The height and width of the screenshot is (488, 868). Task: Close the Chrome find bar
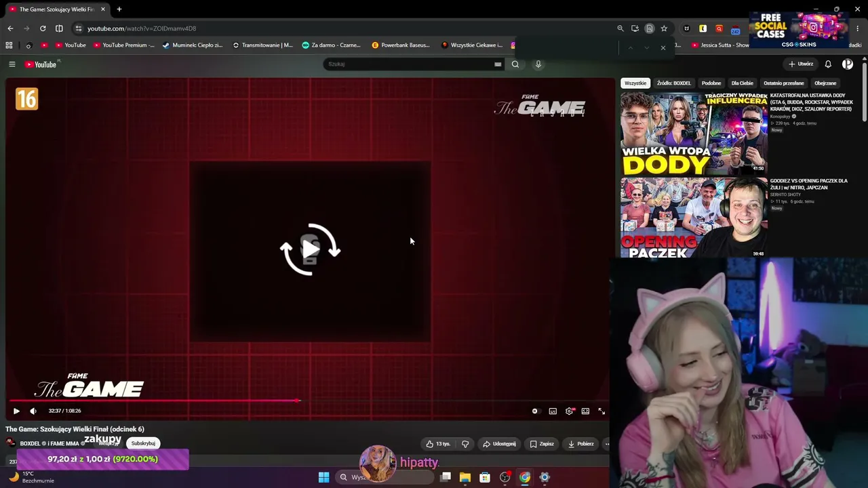(x=663, y=47)
